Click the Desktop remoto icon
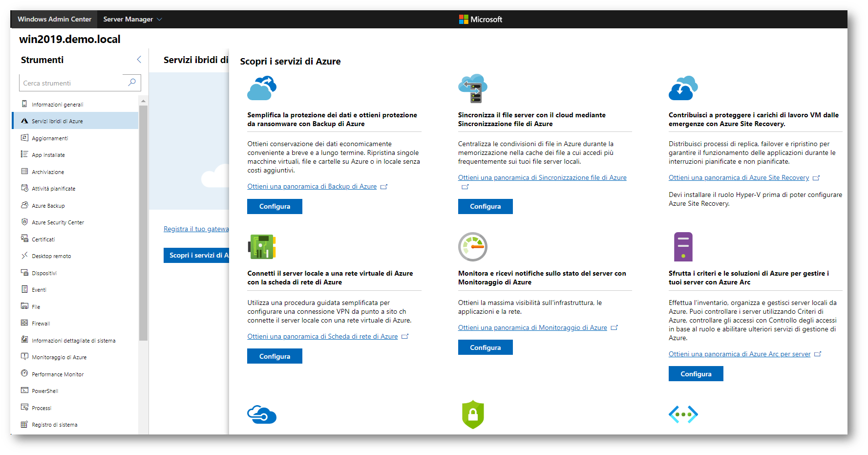This screenshot has height=455, width=868. coord(24,256)
